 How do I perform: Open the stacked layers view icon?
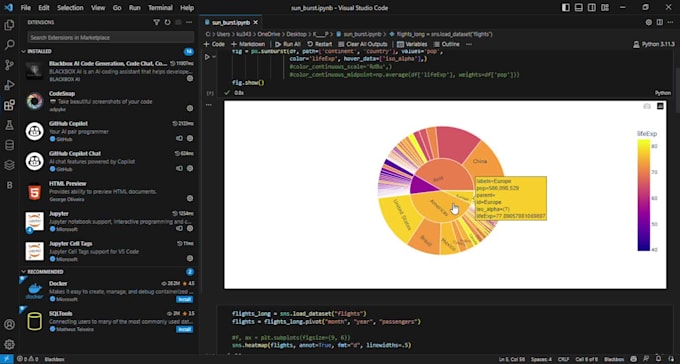tap(9, 165)
